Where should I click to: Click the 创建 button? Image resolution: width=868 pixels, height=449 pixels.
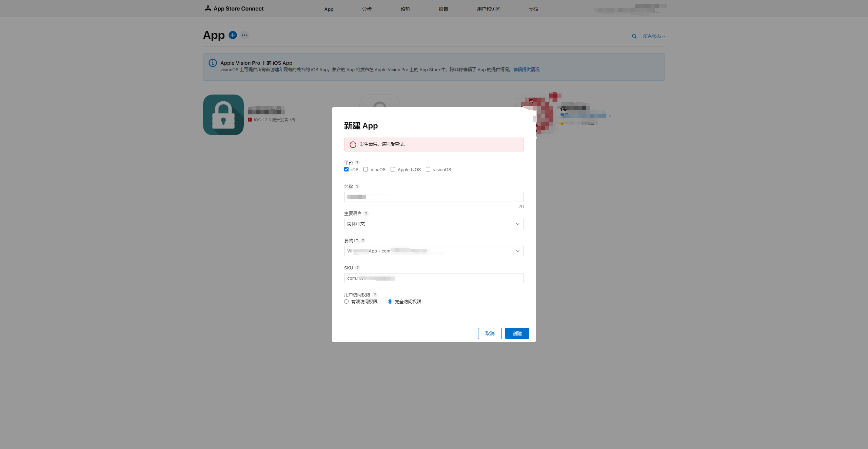tap(517, 333)
